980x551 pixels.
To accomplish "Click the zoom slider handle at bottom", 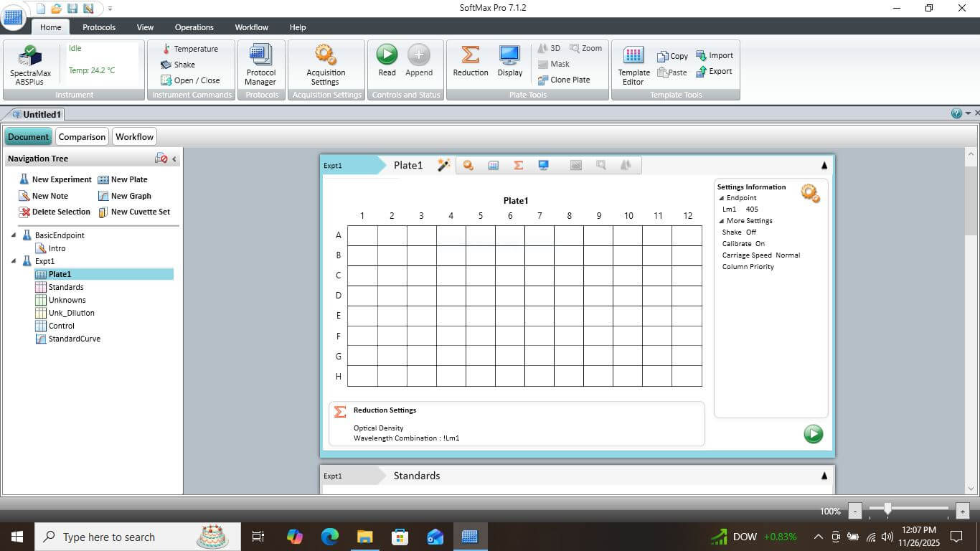I will click(887, 509).
